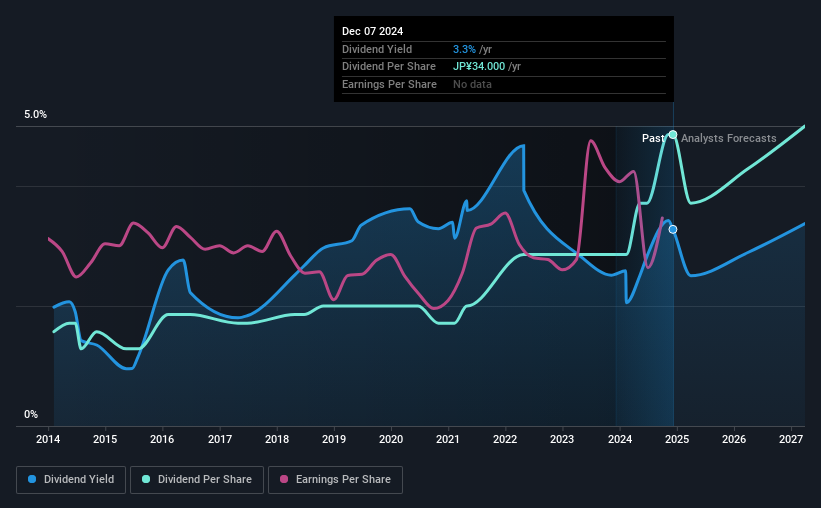Click the 3.3% dividend yield tooltip value
821x508 pixels.
(x=464, y=49)
